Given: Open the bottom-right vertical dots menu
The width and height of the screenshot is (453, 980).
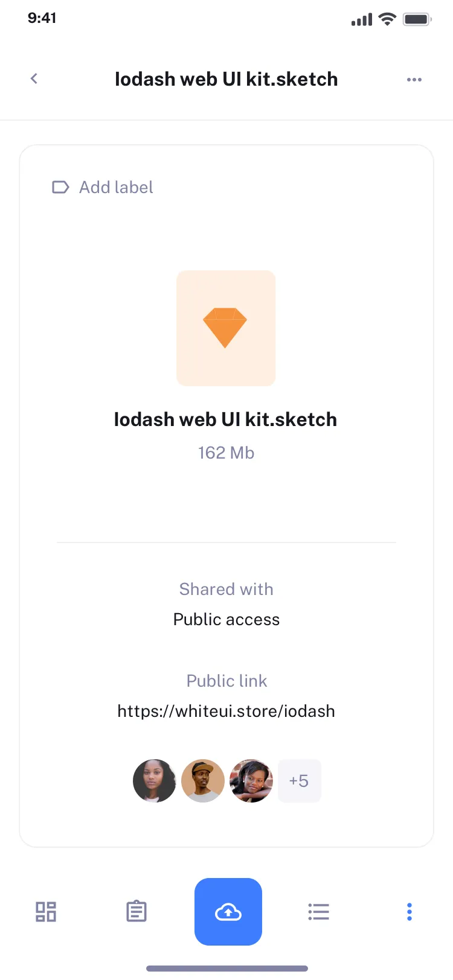Looking at the screenshot, I should (409, 911).
